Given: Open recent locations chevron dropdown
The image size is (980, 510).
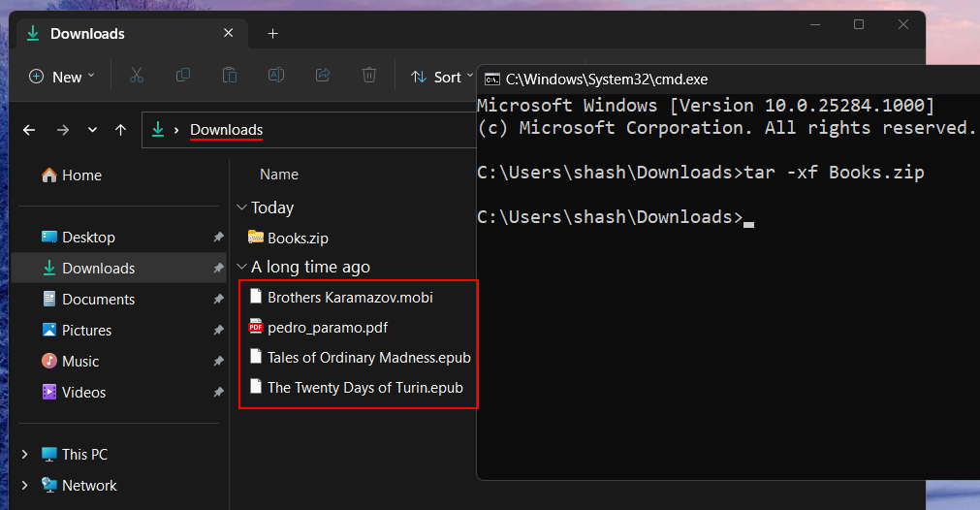Looking at the screenshot, I should point(92,130).
